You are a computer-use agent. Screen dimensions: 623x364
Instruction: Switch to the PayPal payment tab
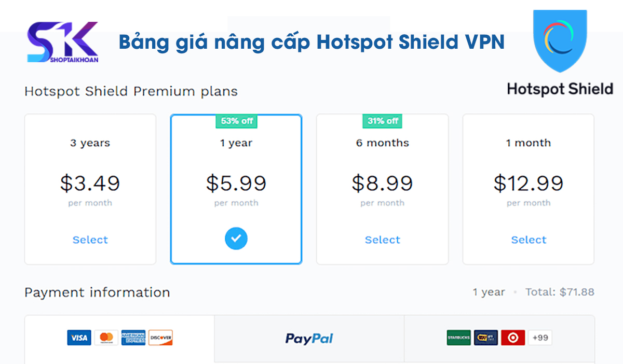(x=309, y=338)
